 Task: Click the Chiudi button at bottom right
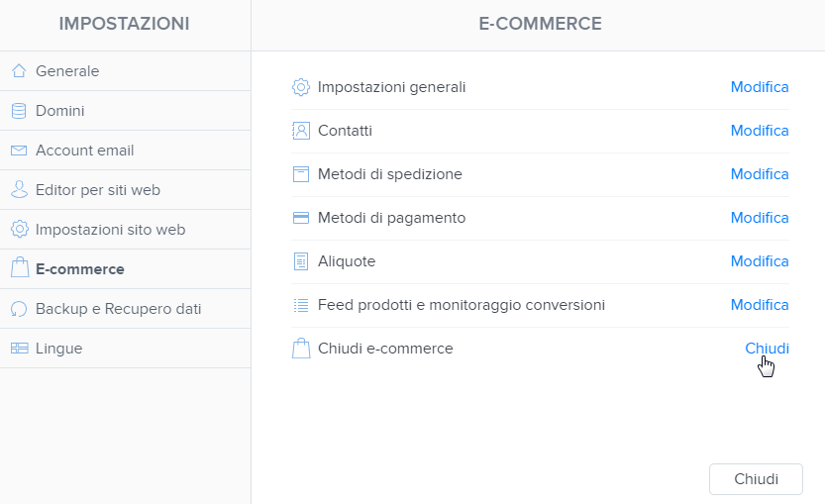click(756, 479)
